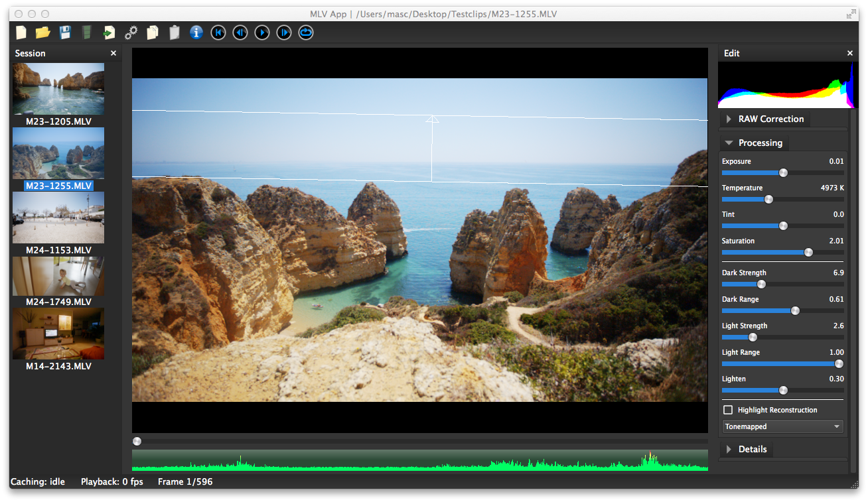
Task: Adjust the Exposure slider handle
Action: (x=783, y=172)
